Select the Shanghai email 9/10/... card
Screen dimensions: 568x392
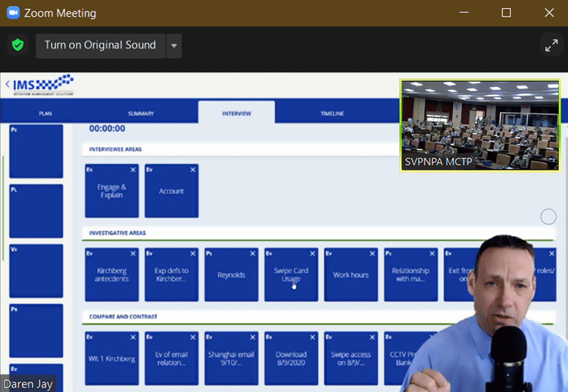pyautogui.click(x=231, y=358)
